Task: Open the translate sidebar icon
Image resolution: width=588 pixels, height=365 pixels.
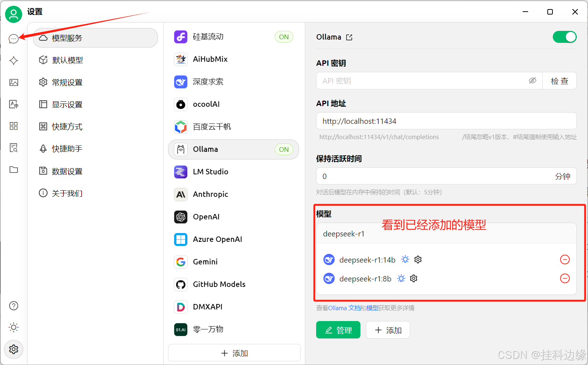Action: click(x=14, y=104)
